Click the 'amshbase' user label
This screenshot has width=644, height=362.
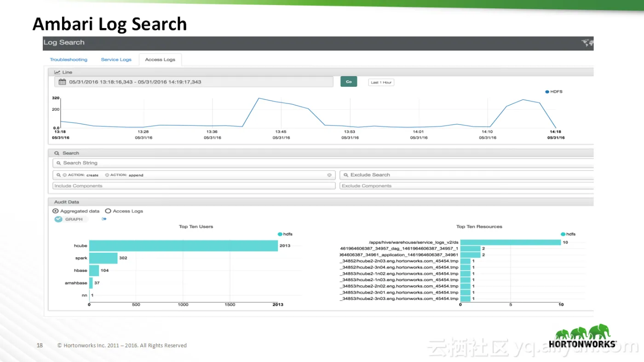pos(76,283)
